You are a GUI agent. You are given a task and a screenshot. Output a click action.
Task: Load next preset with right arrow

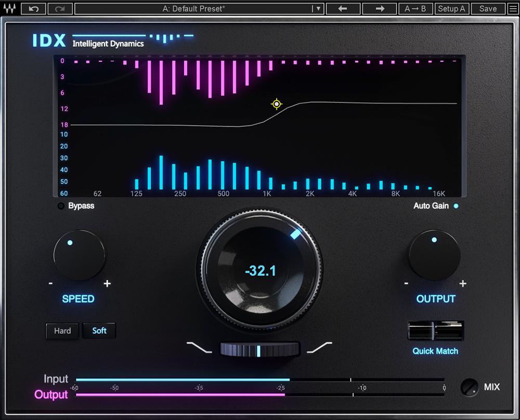pos(380,9)
